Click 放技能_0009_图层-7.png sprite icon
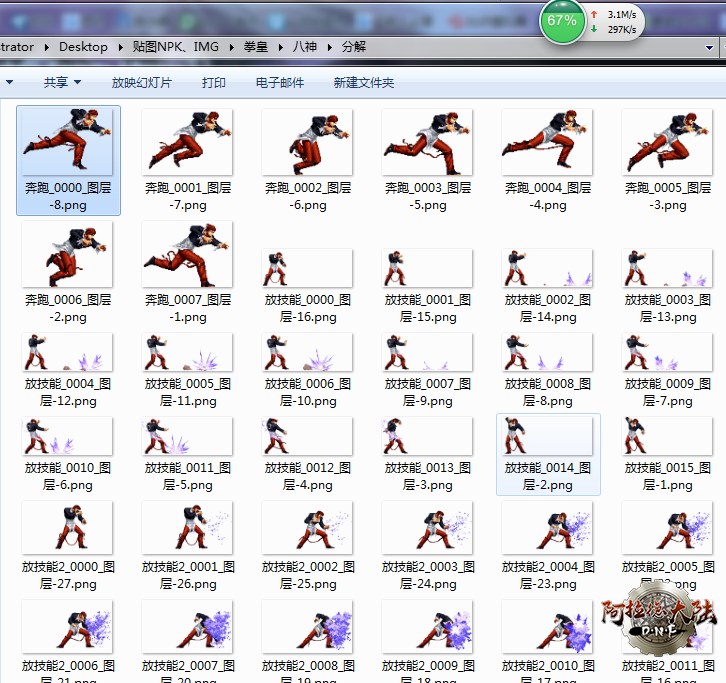Image resolution: width=726 pixels, height=683 pixels. 668,353
